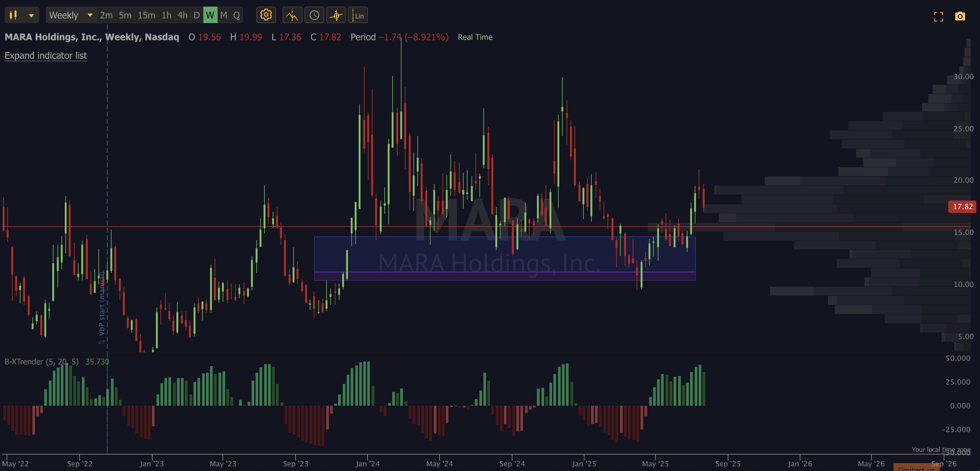Switch to the D daily timeframe
The image size is (980, 471).
[197, 15]
